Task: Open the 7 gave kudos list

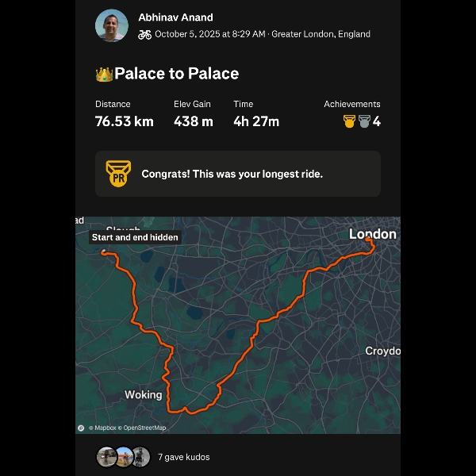Action: click(184, 457)
